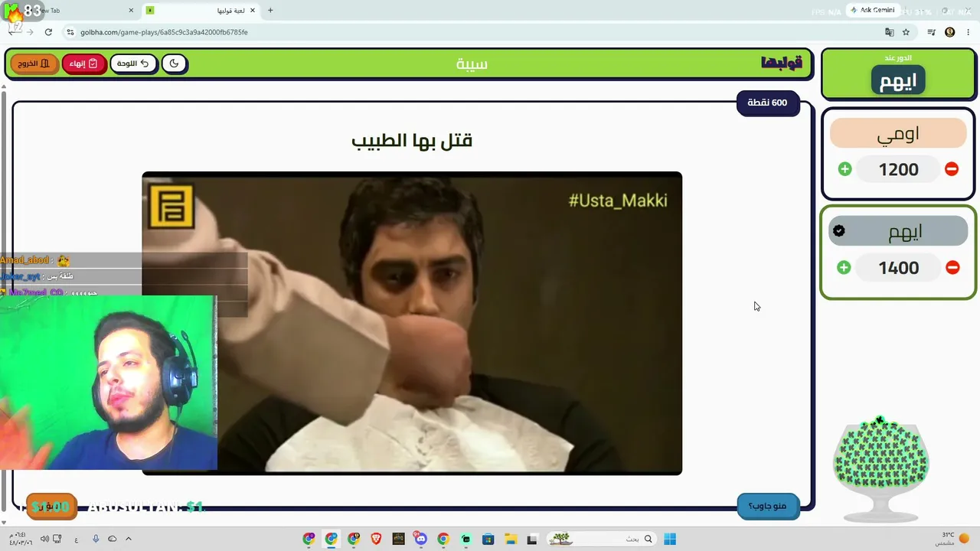The width and height of the screenshot is (980, 551).
Task: Click the اومي score value 1200
Action: click(x=898, y=169)
